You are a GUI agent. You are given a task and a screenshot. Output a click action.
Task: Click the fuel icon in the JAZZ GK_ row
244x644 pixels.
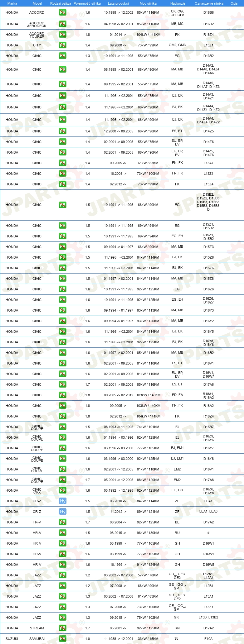(x=62, y=618)
